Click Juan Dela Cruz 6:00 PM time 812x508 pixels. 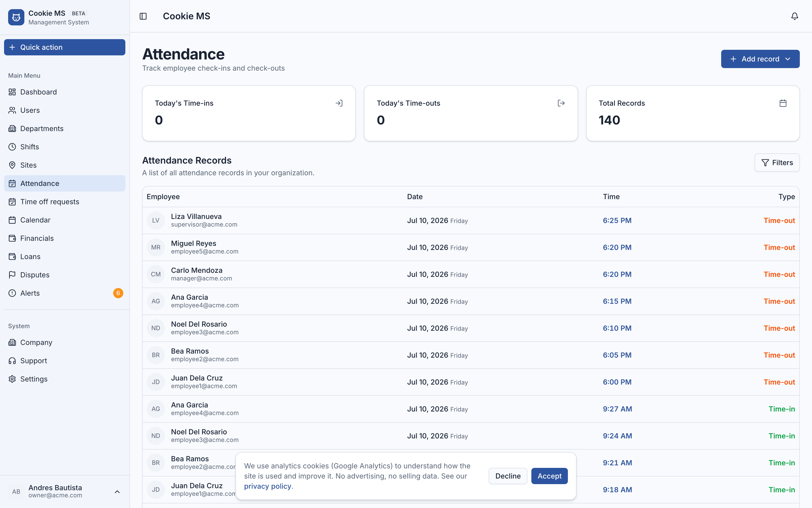[617, 382]
